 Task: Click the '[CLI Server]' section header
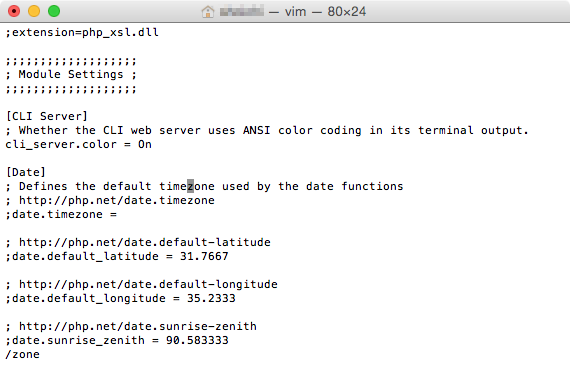[x=47, y=116]
